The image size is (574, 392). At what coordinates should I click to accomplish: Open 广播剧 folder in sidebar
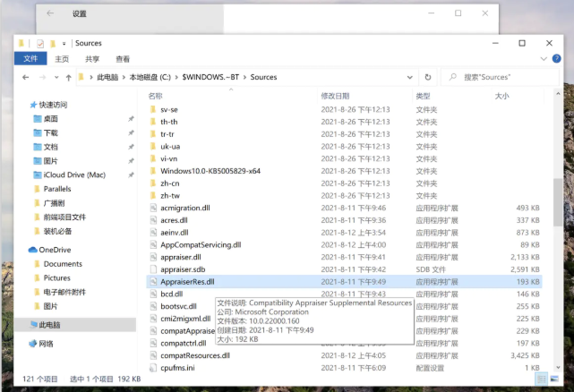54,203
